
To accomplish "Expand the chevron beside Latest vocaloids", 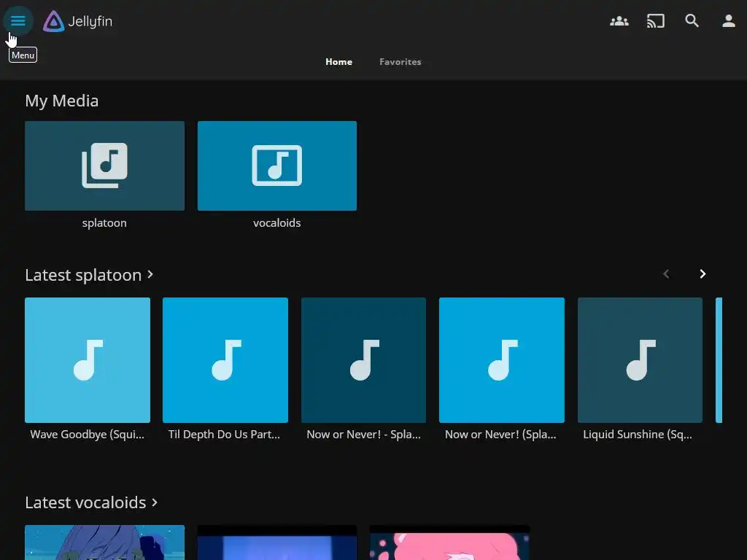I will [155, 502].
